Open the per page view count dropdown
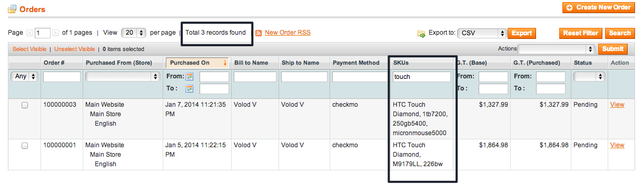The width and height of the screenshot is (644, 193). pos(134,33)
